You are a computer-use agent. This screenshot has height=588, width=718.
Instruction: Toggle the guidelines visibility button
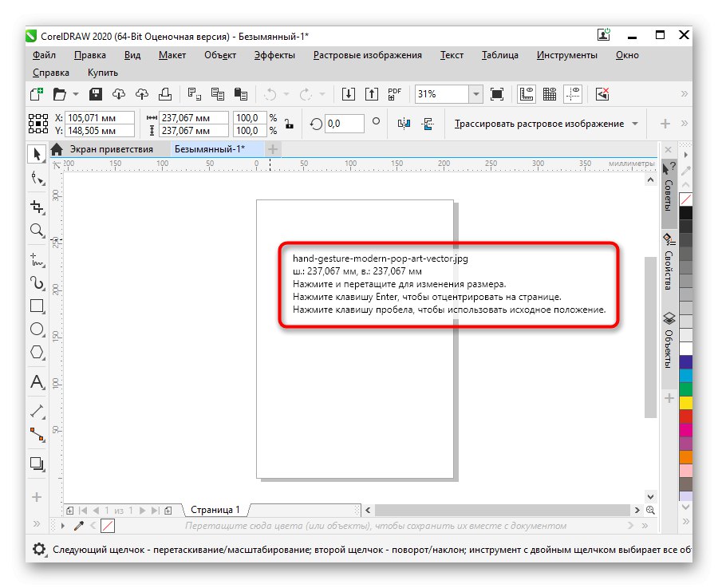coord(572,94)
